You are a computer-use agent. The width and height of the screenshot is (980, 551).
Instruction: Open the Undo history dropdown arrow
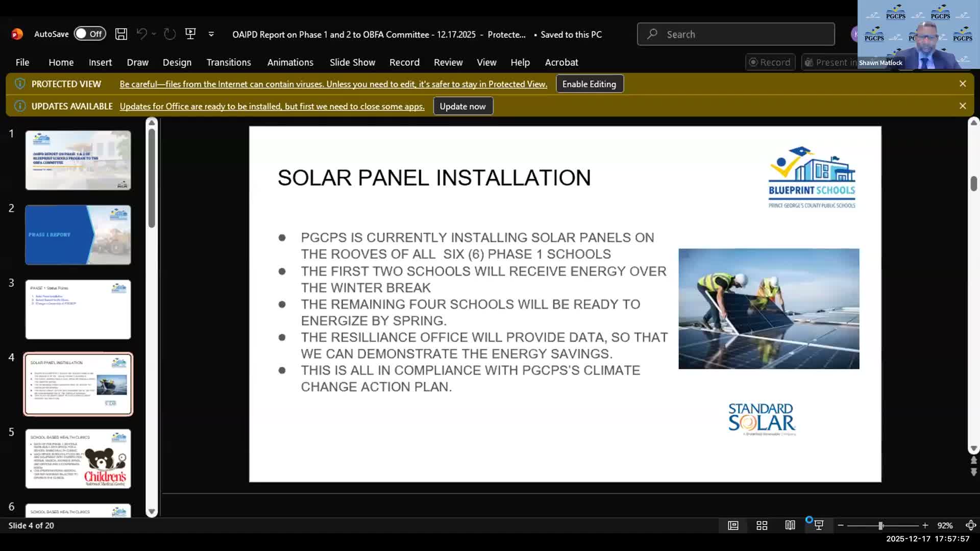154,34
